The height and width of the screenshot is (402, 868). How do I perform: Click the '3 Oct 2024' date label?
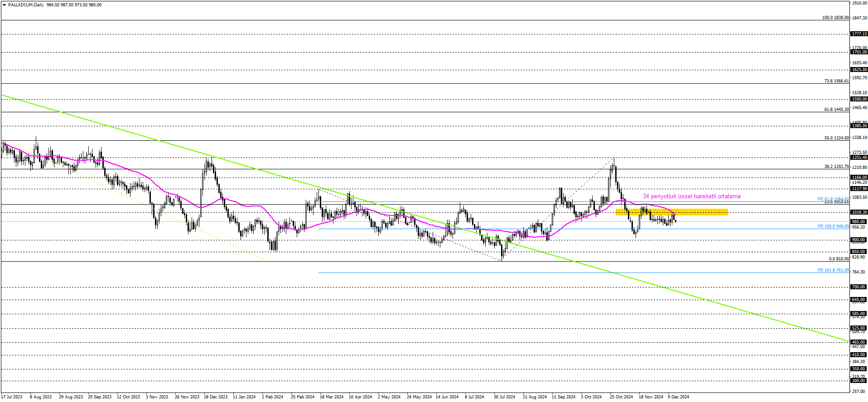[x=591, y=397]
